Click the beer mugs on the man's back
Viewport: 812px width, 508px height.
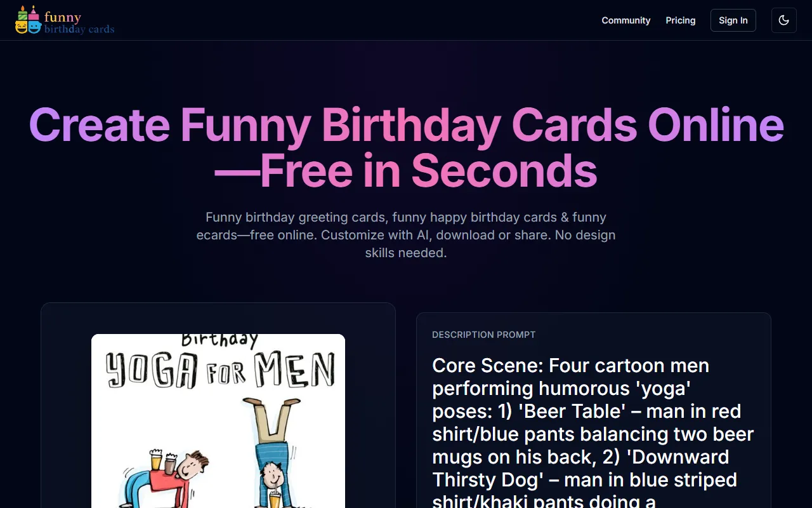pos(162,461)
